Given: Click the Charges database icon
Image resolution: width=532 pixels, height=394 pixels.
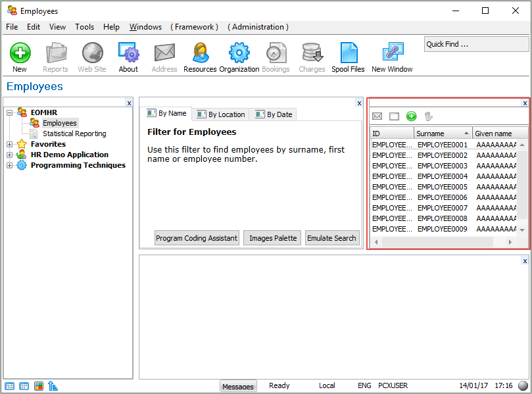Looking at the screenshot, I should click(x=312, y=53).
